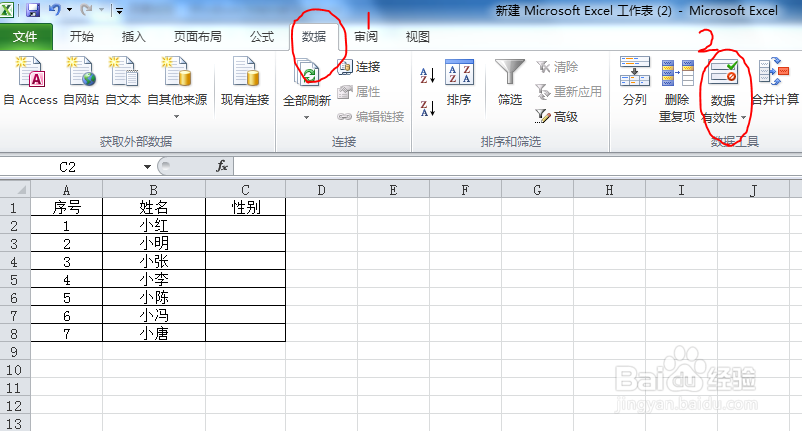Click the 属性 properties button
This screenshot has width=802, height=431.
(x=359, y=92)
